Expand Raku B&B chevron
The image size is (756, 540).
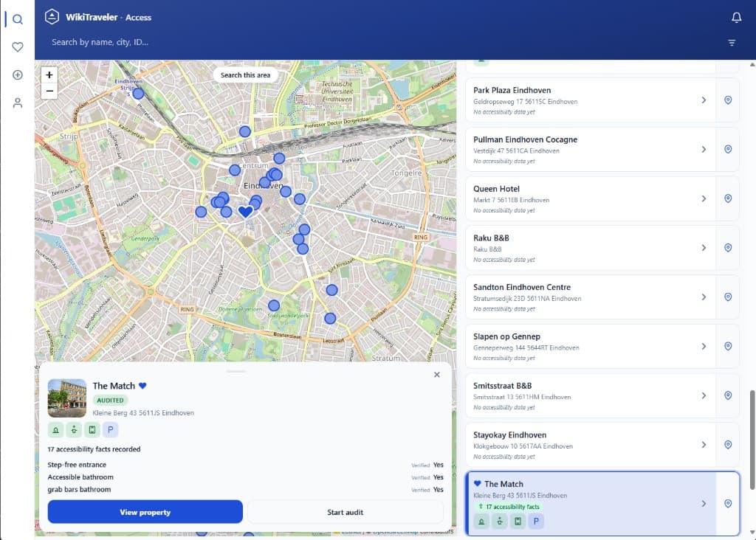click(x=704, y=248)
